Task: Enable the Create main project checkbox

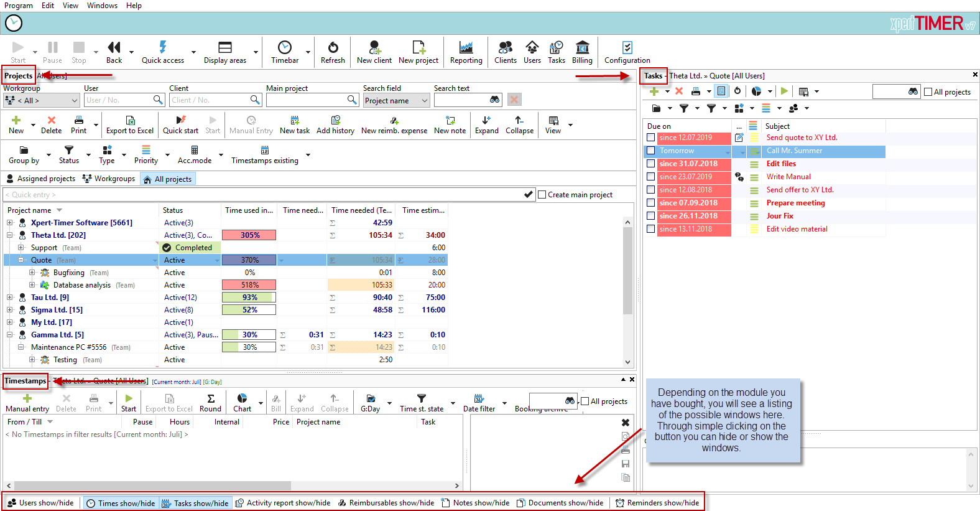Action: tap(542, 195)
